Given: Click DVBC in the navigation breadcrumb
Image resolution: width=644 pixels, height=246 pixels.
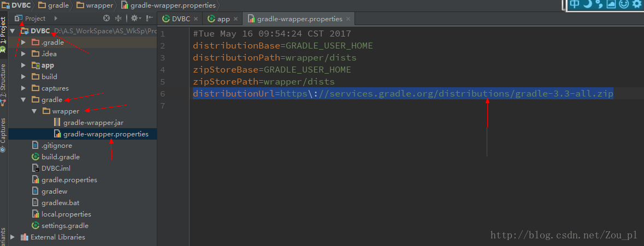Looking at the screenshot, I should (x=16, y=5).
